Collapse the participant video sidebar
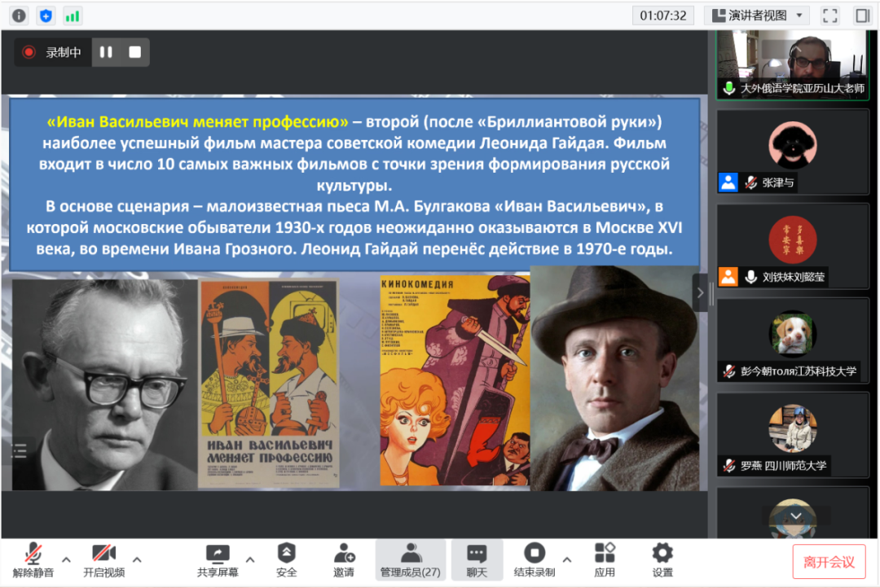Screen dimensions: 880x588 [x=701, y=292]
